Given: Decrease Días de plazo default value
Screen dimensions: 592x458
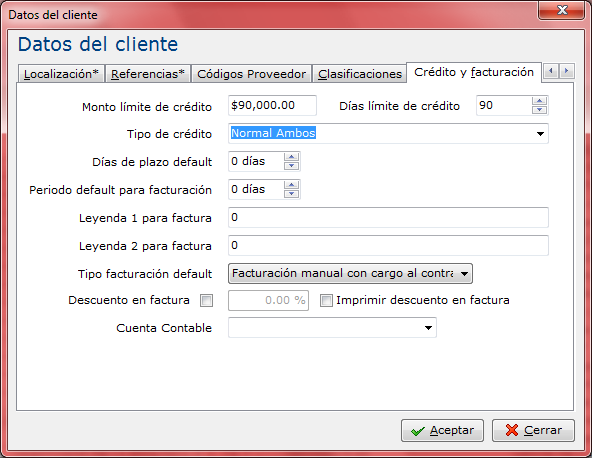Looking at the screenshot, I should [291, 166].
